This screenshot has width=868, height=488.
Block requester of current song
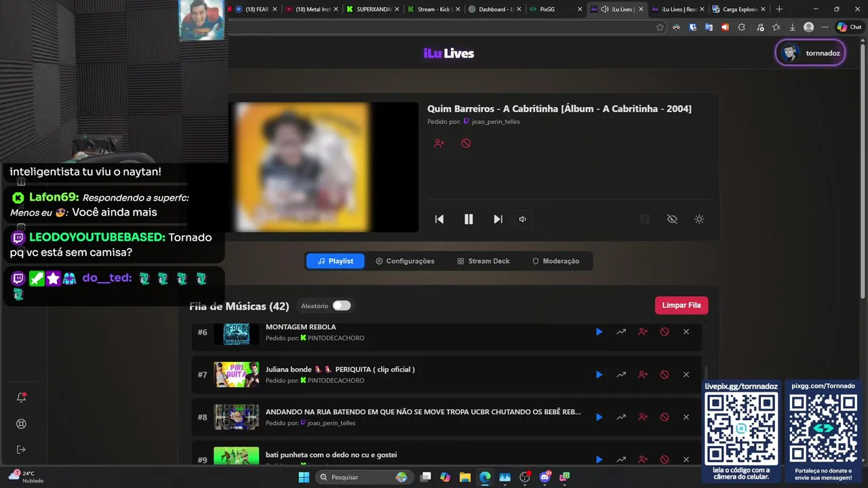(x=439, y=143)
